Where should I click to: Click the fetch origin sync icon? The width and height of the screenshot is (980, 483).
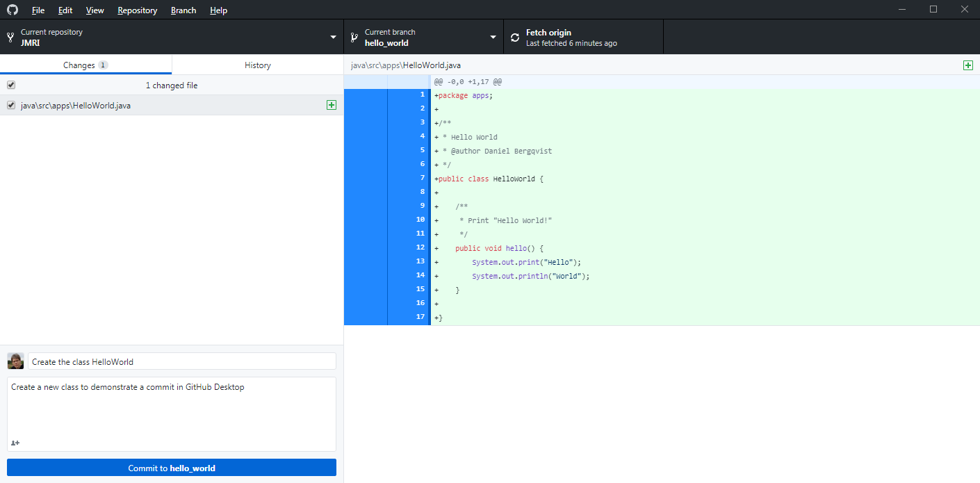pos(515,38)
